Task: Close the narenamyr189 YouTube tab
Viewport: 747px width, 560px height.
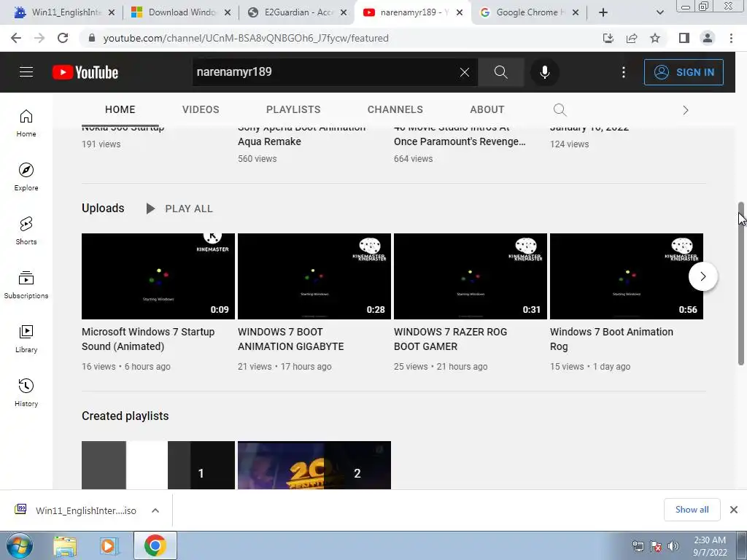Action: (460, 12)
